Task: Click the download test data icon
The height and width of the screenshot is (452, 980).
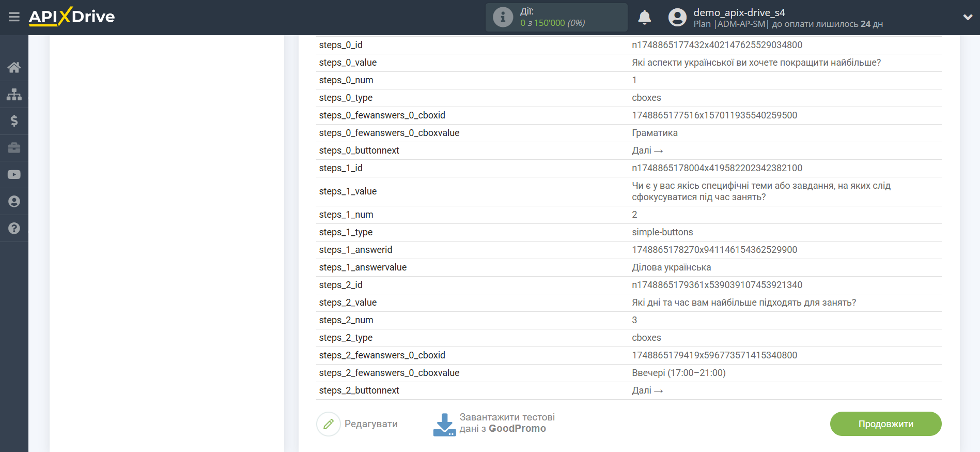Action: pyautogui.click(x=444, y=425)
